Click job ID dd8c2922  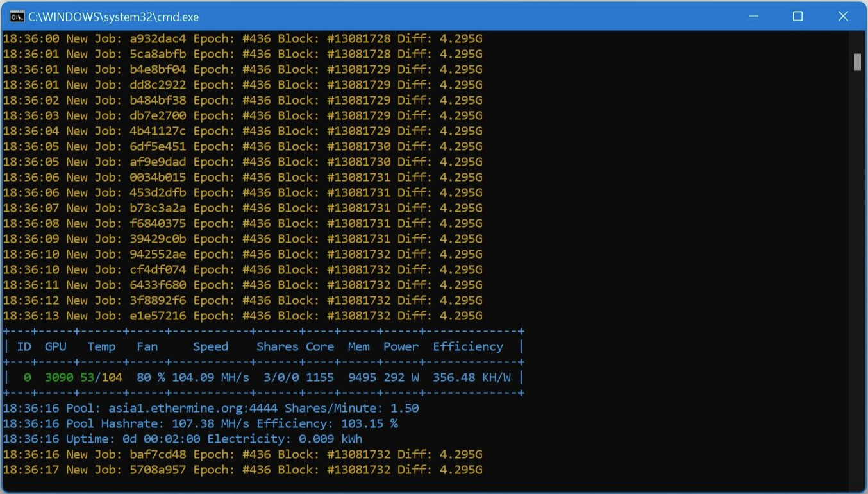point(158,85)
